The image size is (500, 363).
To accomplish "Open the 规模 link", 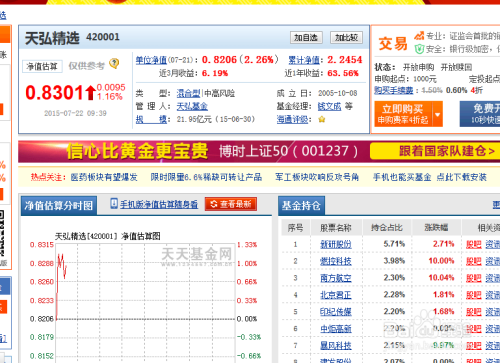I will (x=151, y=119).
